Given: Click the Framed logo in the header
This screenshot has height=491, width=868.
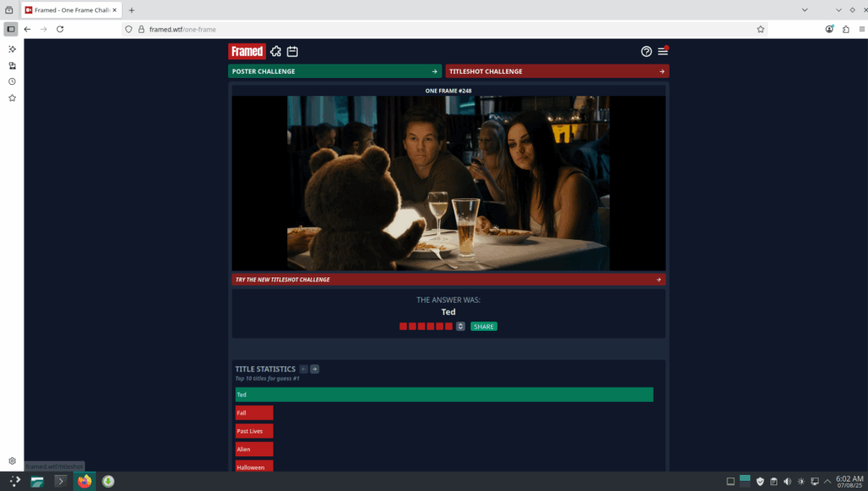Looking at the screenshot, I should point(247,52).
